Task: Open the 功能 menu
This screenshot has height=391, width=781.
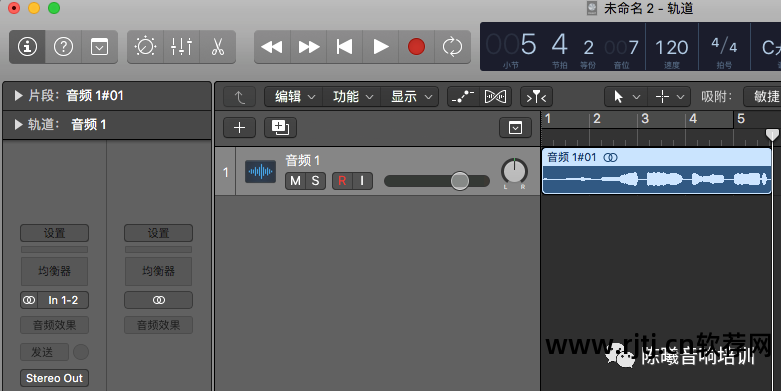Action: pyautogui.click(x=352, y=97)
